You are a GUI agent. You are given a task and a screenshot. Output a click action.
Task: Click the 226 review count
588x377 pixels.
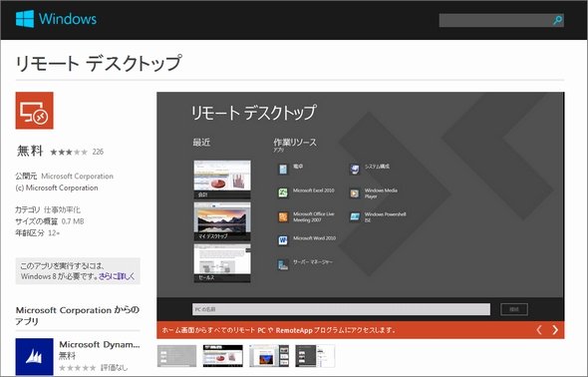pos(98,152)
